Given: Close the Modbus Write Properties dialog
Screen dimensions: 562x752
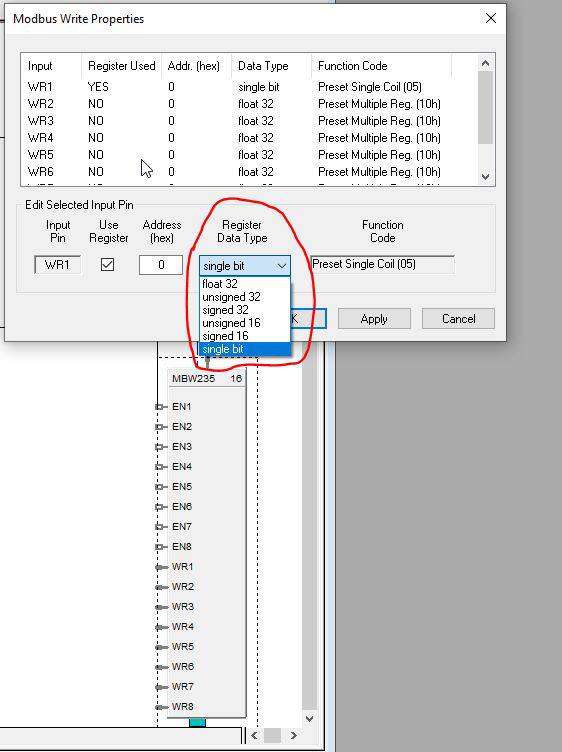Looking at the screenshot, I should [491, 18].
